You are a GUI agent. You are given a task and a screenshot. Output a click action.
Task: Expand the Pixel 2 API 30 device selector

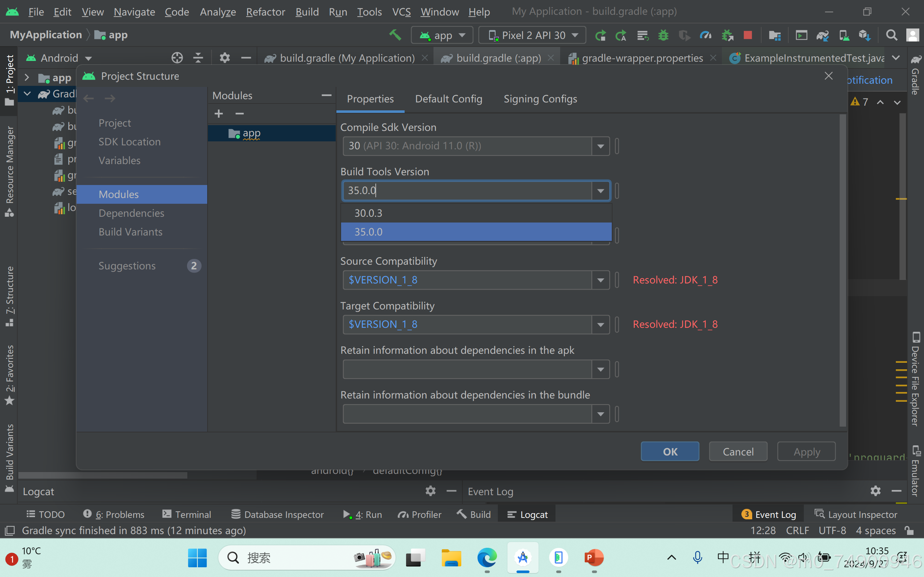532,35
